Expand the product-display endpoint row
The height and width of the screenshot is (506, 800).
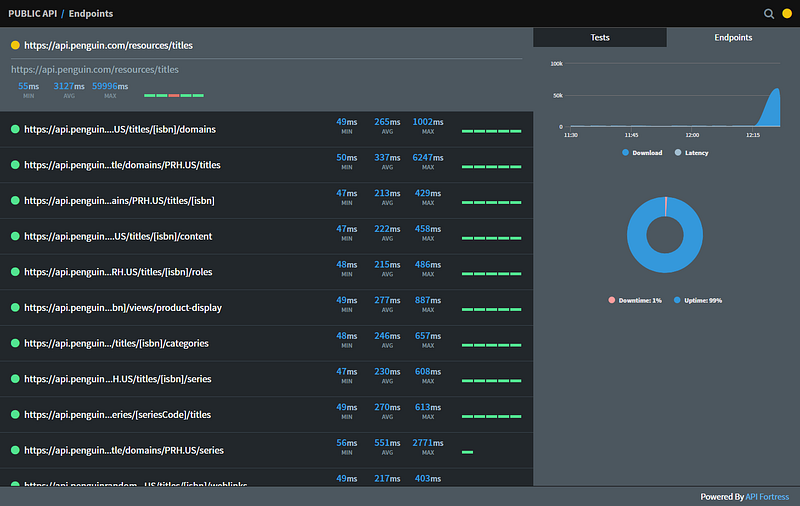click(x=120, y=307)
